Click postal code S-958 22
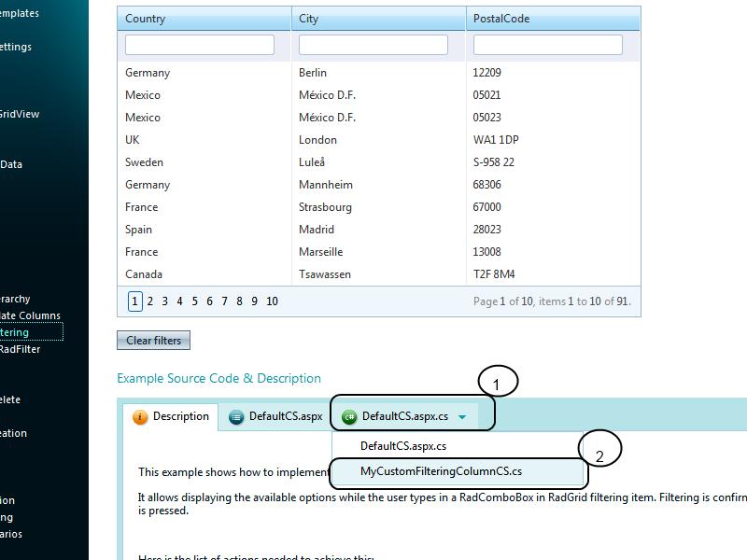This screenshot has height=560, width=747. pos(494,162)
